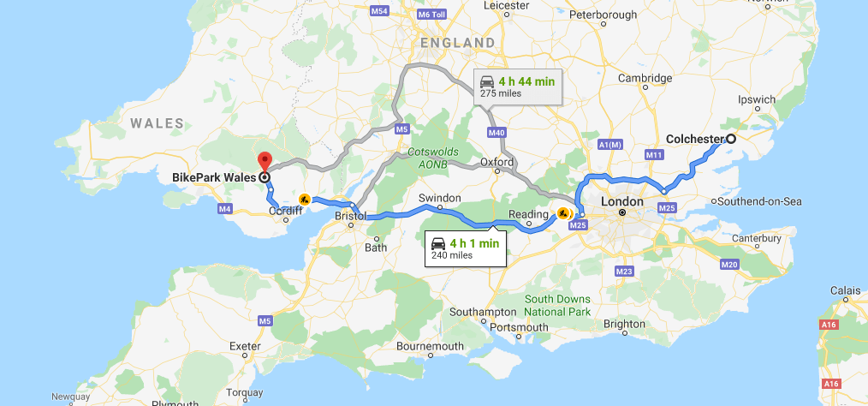Click the M5 shield near Exeter

tap(265, 321)
